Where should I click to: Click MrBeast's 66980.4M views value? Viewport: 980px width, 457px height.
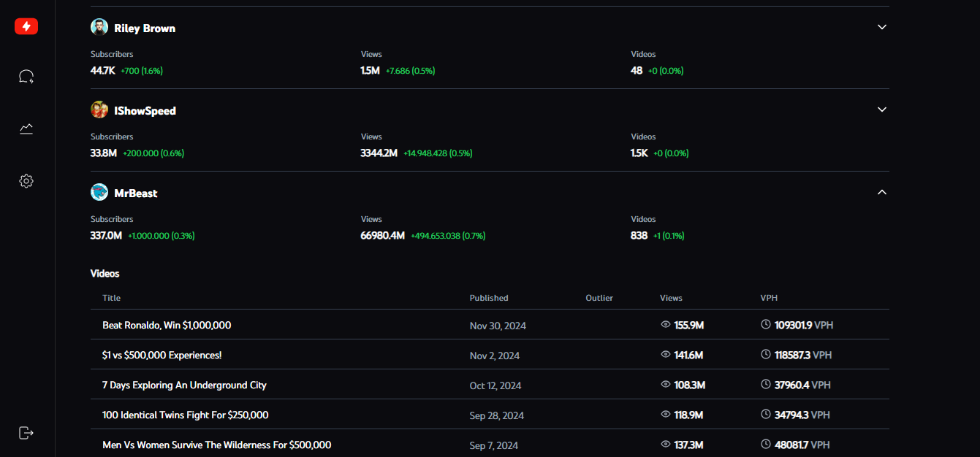click(383, 236)
